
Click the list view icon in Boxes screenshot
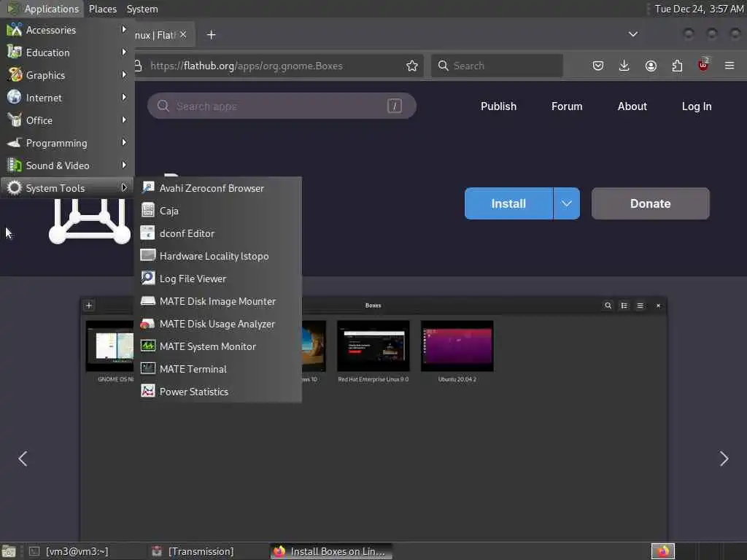click(624, 306)
